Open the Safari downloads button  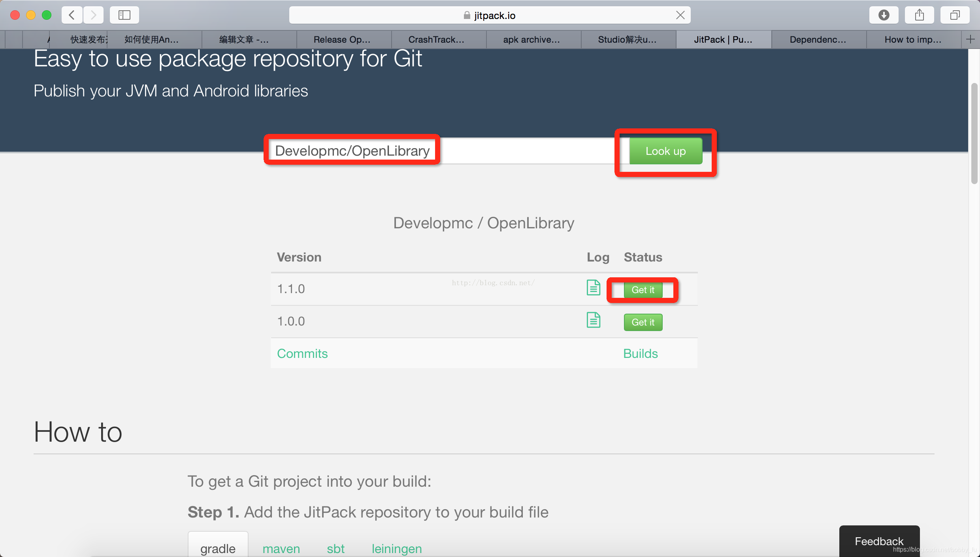(884, 15)
